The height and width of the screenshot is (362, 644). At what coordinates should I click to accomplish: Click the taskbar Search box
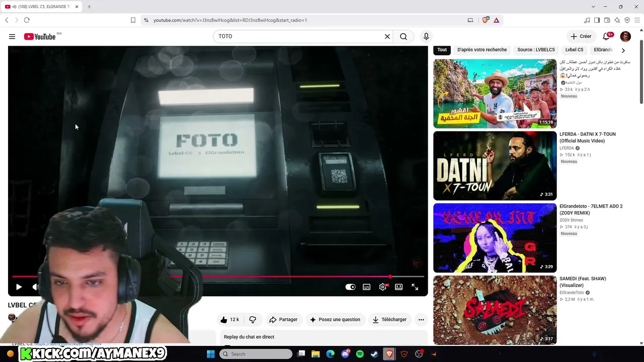pyautogui.click(x=256, y=354)
